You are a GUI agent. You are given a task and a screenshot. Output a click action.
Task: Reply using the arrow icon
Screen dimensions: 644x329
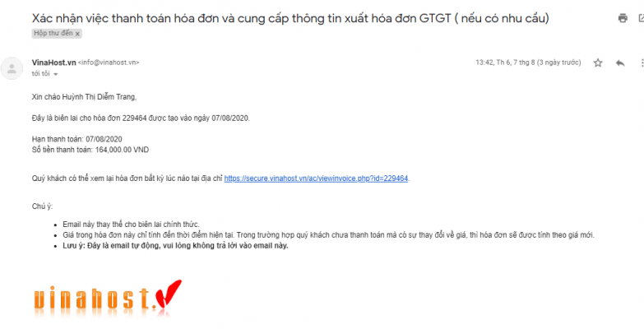[620, 63]
